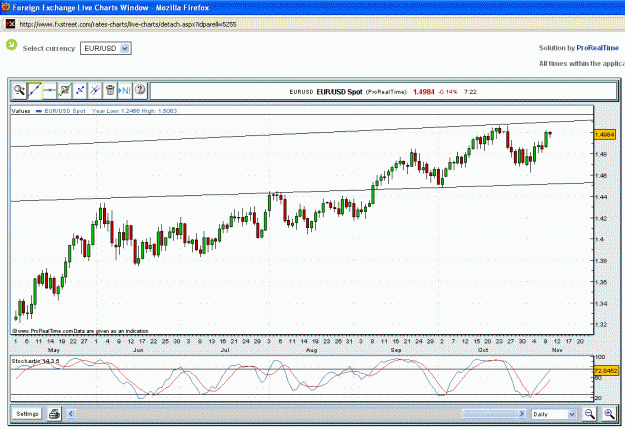Screen dimensions: 625x429
Task: Click the zoom in magnifier at bottom
Action: coord(609,414)
